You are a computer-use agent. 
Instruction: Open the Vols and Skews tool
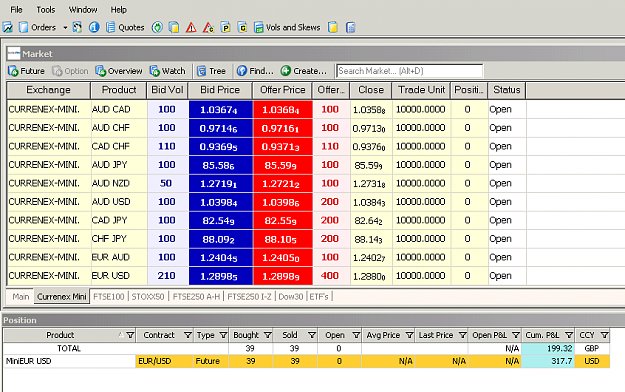[287, 28]
